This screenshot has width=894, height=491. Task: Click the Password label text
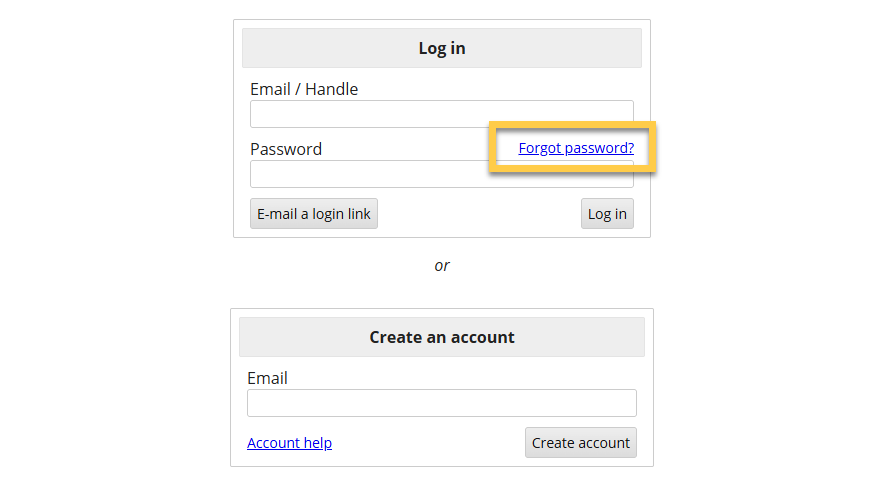(286, 149)
